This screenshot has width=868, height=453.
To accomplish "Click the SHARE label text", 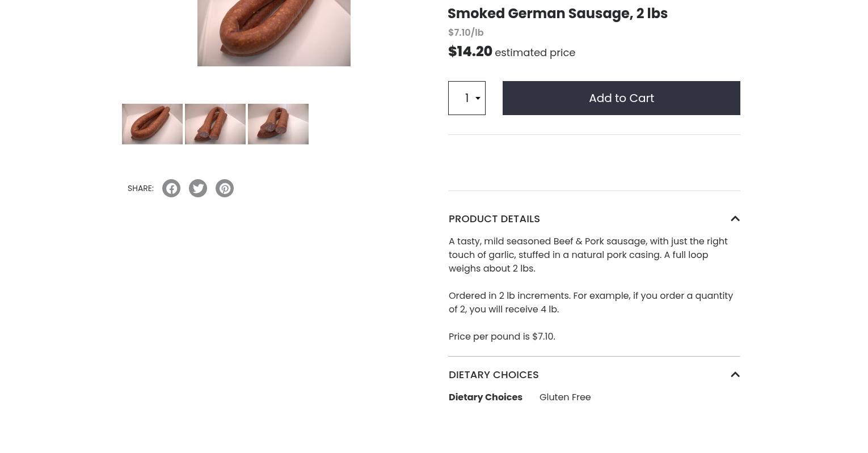I will [x=141, y=188].
